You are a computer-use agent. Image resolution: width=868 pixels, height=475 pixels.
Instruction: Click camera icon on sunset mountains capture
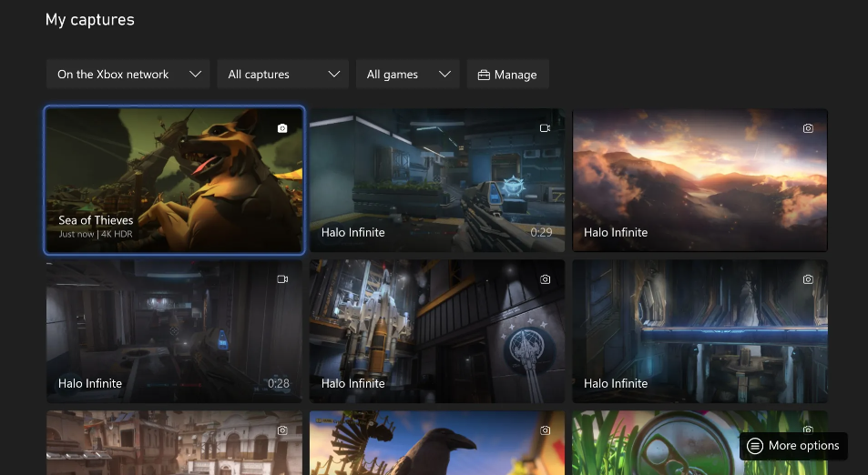[x=808, y=128]
